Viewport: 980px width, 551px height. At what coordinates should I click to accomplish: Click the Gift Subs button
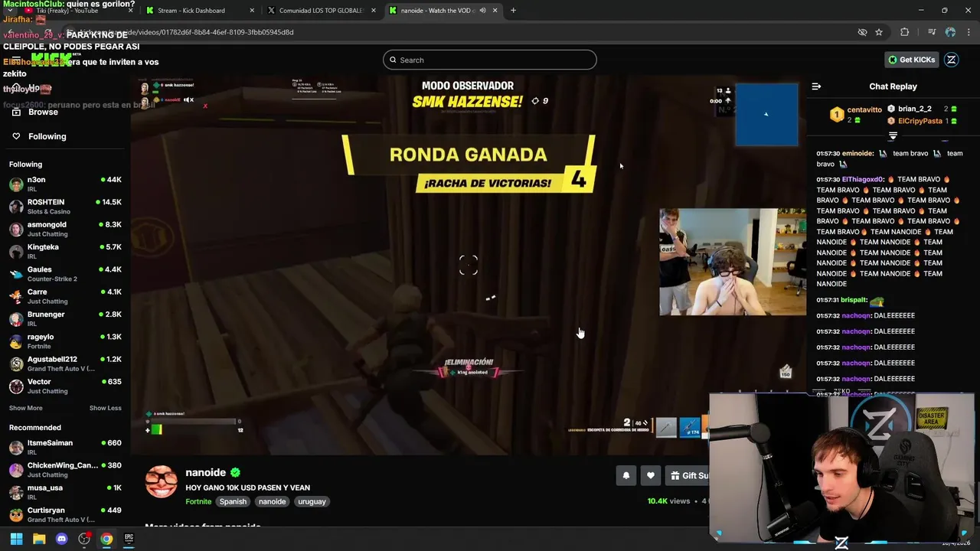688,475
